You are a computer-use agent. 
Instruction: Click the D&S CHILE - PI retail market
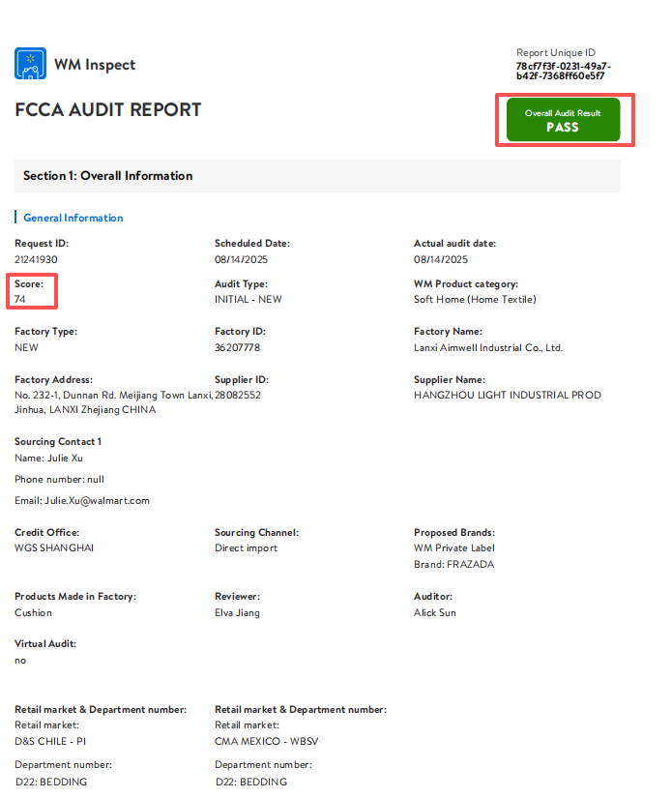coord(50,742)
